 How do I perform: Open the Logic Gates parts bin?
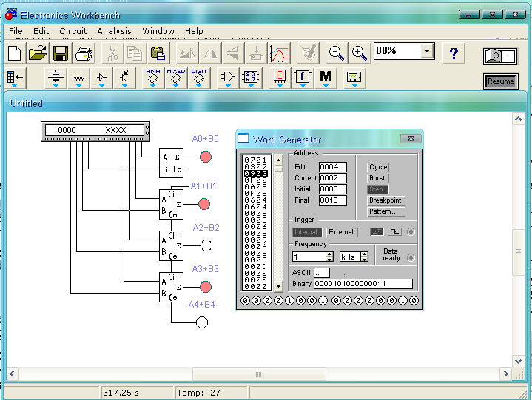(228, 78)
